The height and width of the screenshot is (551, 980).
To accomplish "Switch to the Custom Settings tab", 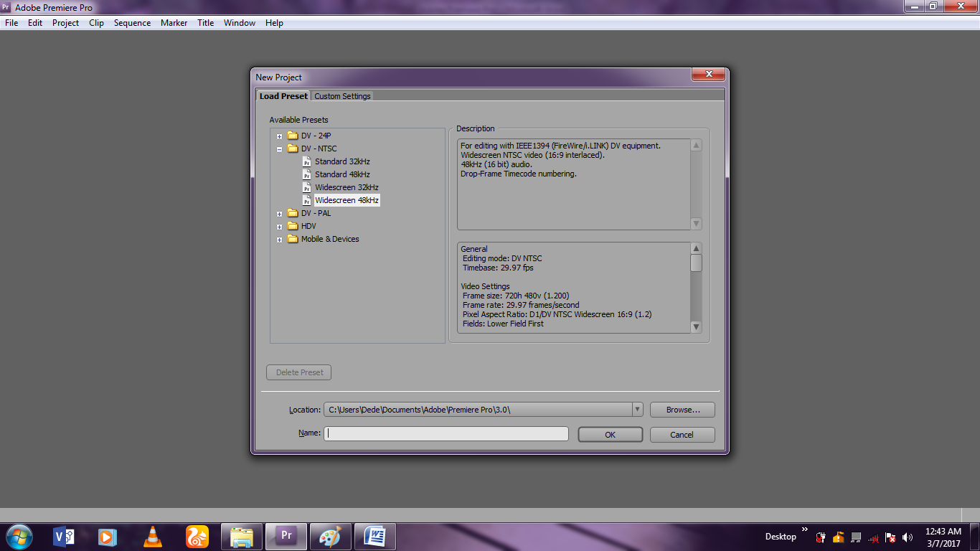I will pos(342,96).
